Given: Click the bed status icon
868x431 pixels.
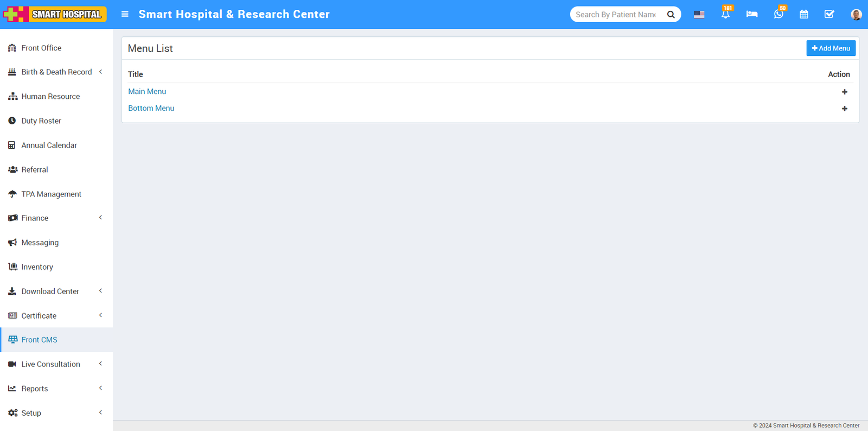Looking at the screenshot, I should 751,15.
